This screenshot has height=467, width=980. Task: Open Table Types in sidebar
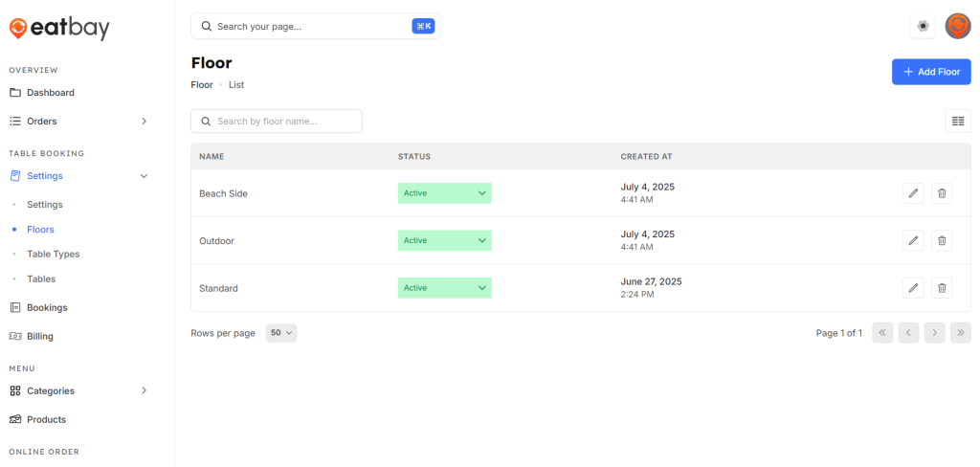53,255
